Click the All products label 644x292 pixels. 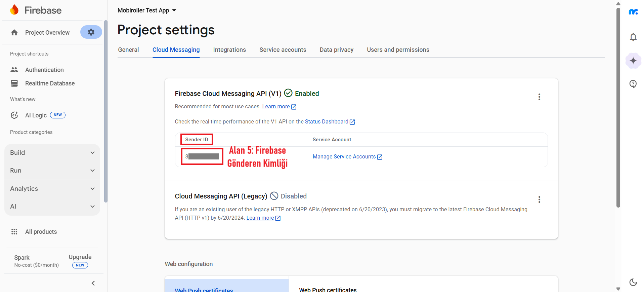tap(41, 232)
